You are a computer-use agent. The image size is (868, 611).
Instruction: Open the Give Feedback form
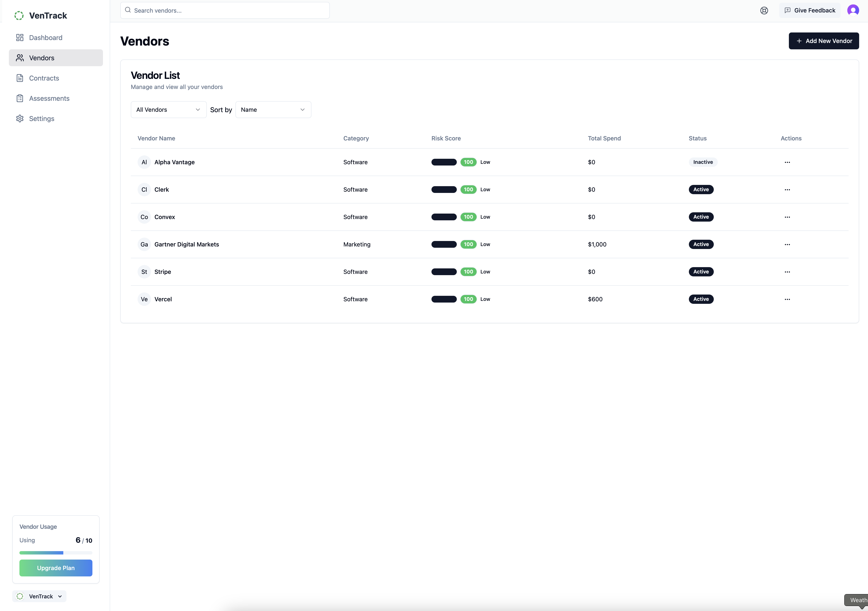[x=810, y=10]
